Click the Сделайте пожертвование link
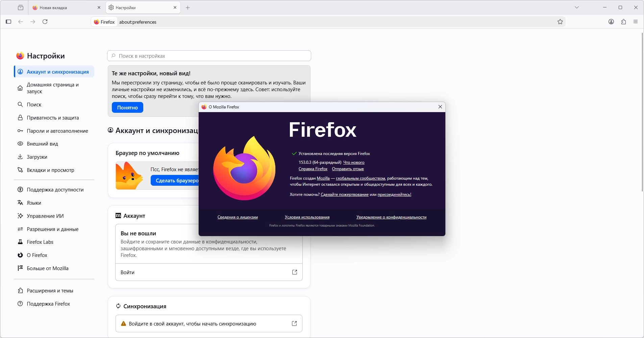 pyautogui.click(x=344, y=194)
